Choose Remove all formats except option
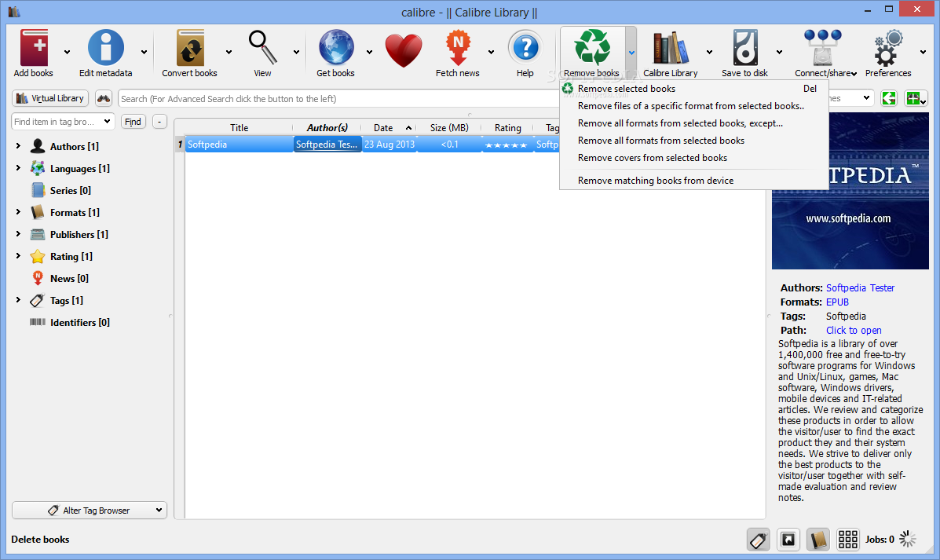The image size is (940, 560). coord(694,123)
